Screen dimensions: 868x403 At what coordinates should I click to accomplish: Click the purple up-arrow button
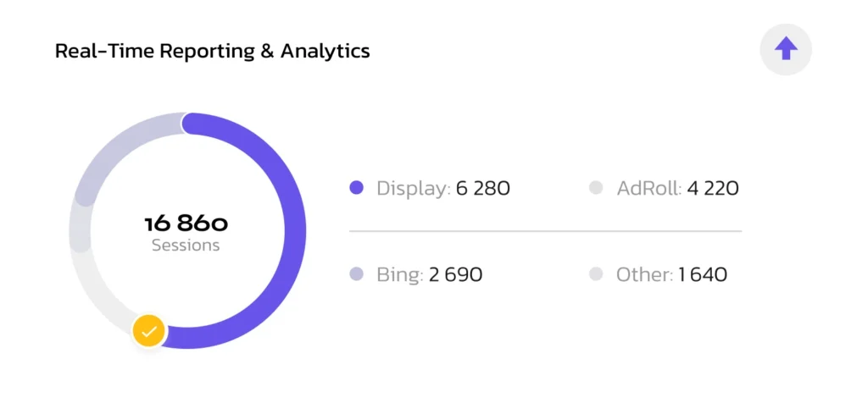786,50
